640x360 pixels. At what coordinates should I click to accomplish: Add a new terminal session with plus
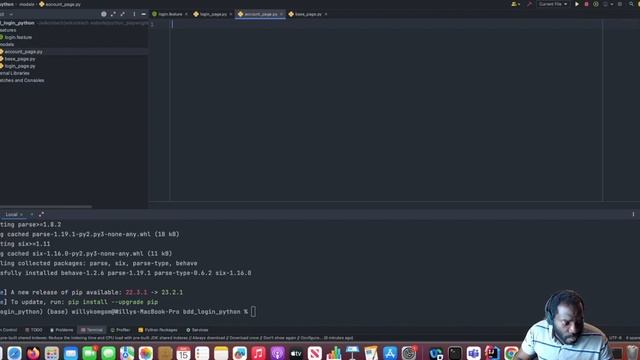[31, 214]
